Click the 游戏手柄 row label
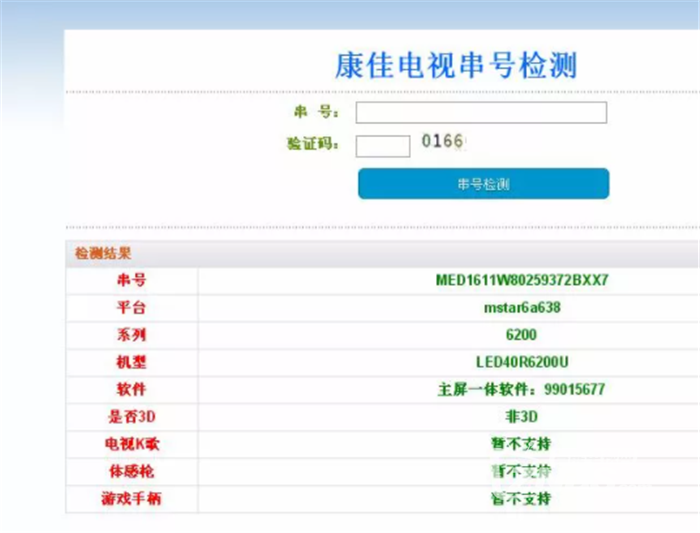 point(131,498)
